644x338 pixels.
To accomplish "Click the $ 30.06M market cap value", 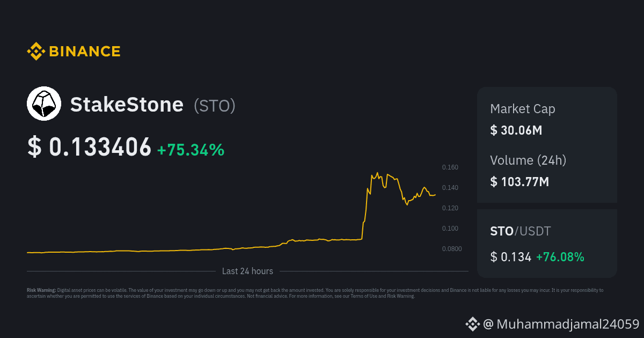I will (516, 130).
